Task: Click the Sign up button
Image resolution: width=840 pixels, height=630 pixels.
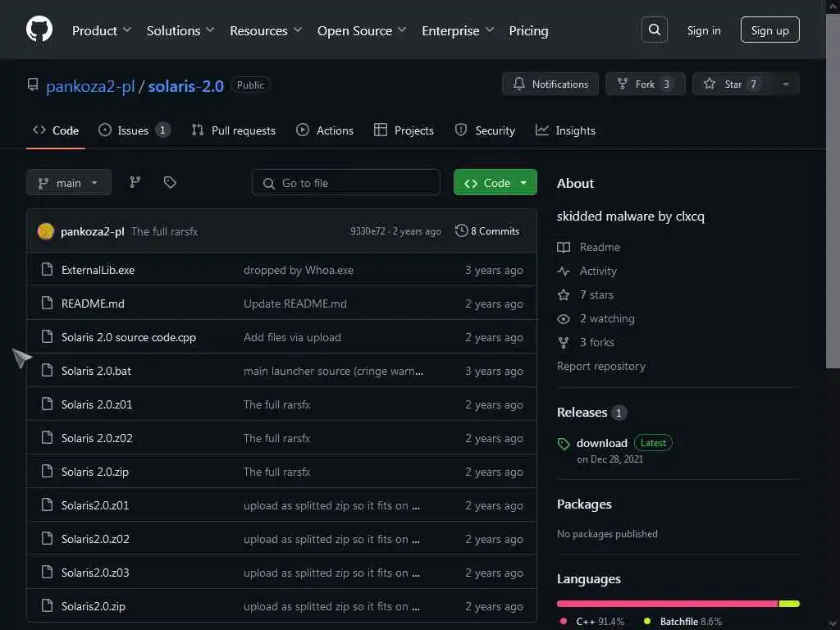Action: 769,30
